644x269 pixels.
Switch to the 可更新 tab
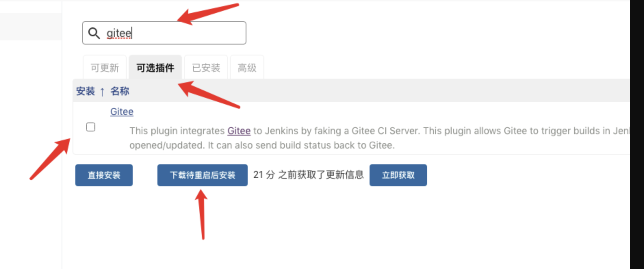coord(105,68)
